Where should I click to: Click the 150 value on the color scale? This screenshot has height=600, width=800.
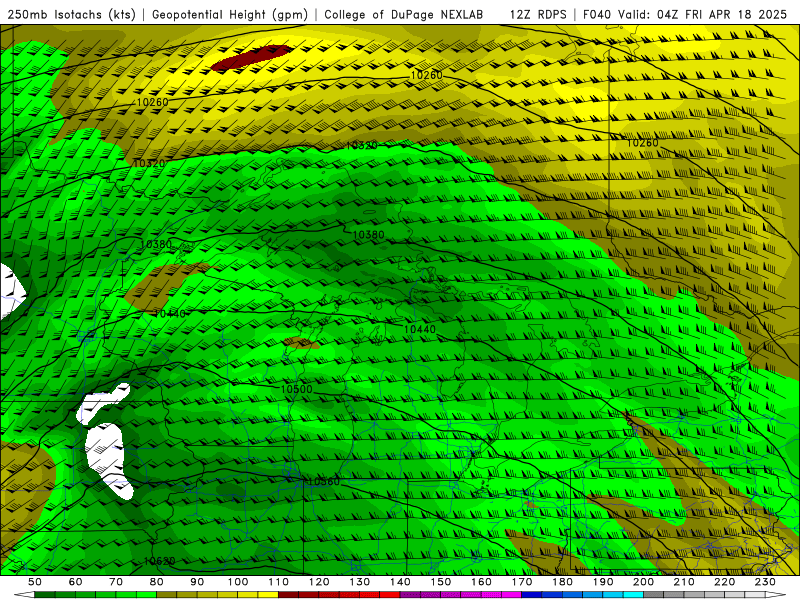[441, 582]
